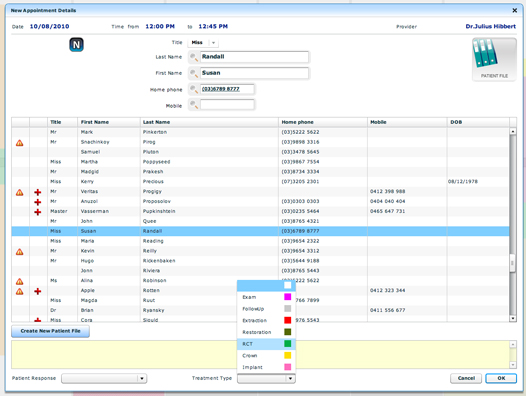
Task: Select FollowUp treatment type
Action: [x=266, y=309]
